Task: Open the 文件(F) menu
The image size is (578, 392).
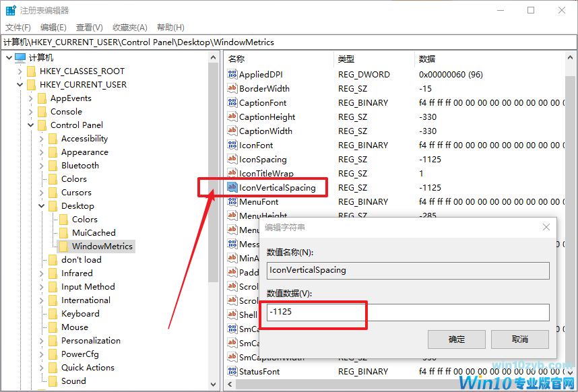Action: point(18,27)
